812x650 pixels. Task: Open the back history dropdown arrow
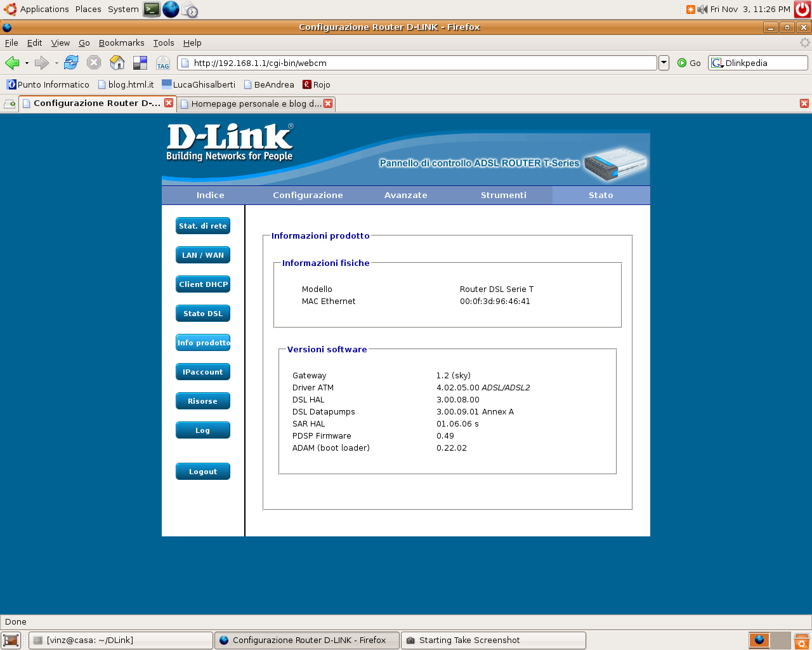tap(27, 63)
